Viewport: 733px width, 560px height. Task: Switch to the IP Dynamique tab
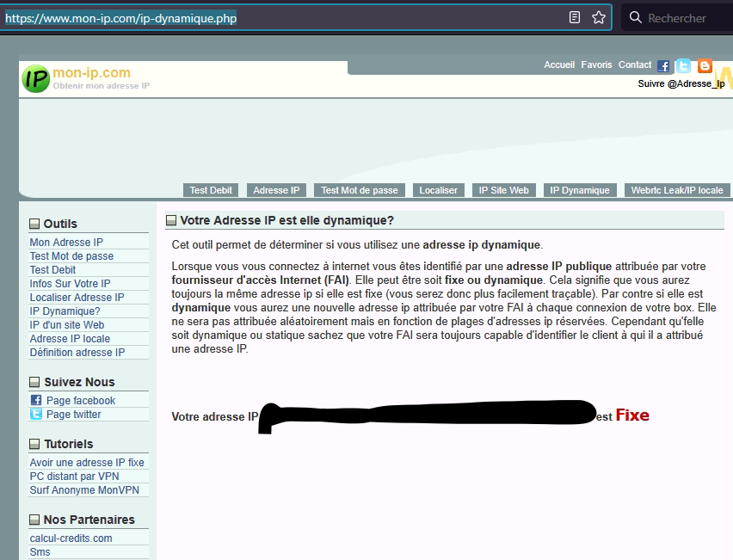pos(580,190)
